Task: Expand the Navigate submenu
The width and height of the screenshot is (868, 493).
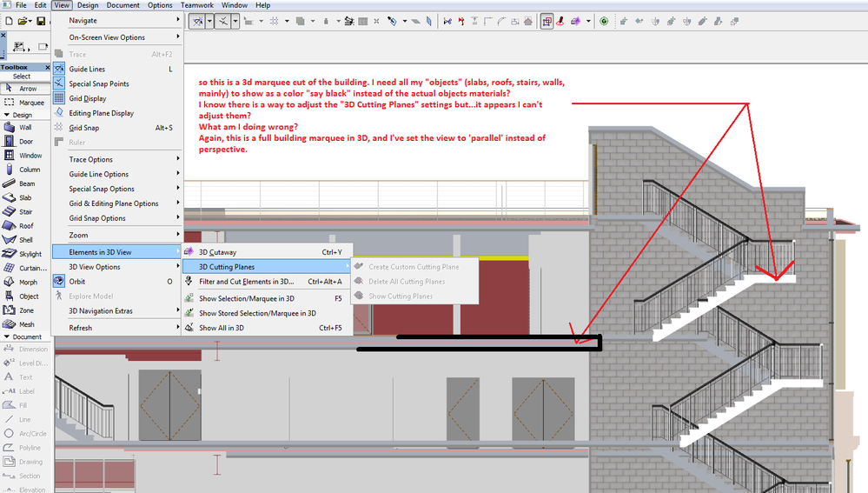Action: pyautogui.click(x=117, y=21)
